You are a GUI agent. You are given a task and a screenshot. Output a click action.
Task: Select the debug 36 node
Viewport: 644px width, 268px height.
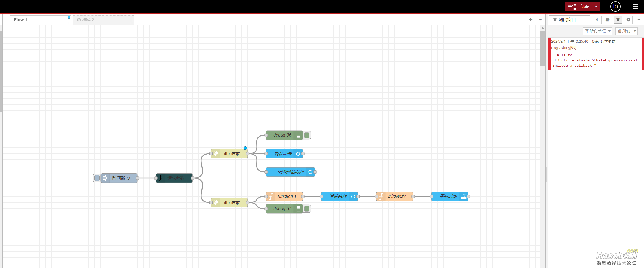click(x=284, y=135)
